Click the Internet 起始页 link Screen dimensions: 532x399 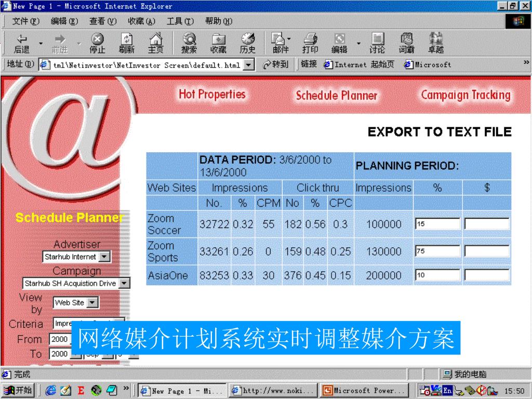pyautogui.click(x=359, y=64)
